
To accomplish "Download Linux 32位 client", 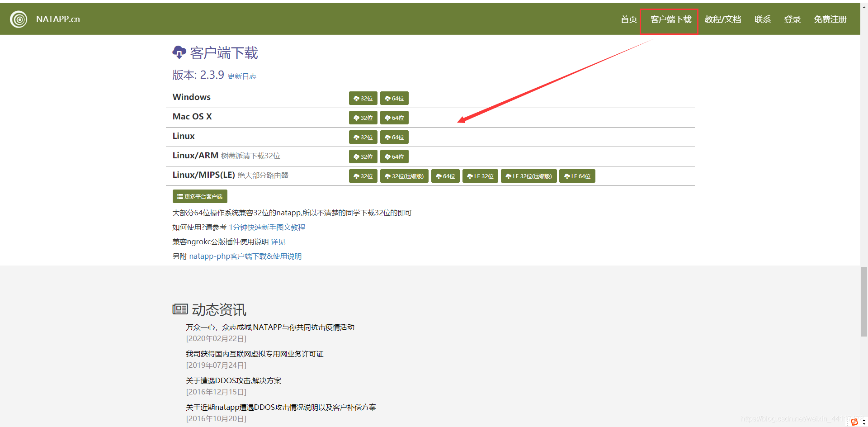I will [x=363, y=137].
